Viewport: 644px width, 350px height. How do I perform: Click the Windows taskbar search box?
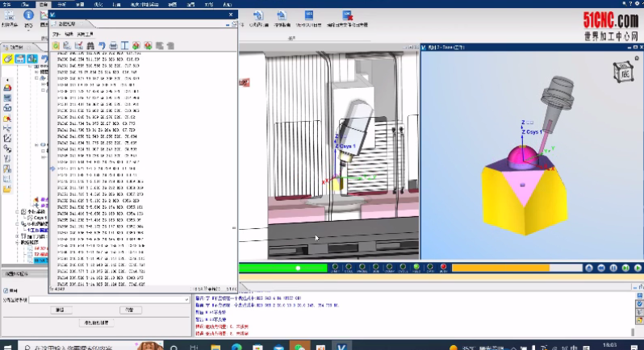[x=73, y=345]
